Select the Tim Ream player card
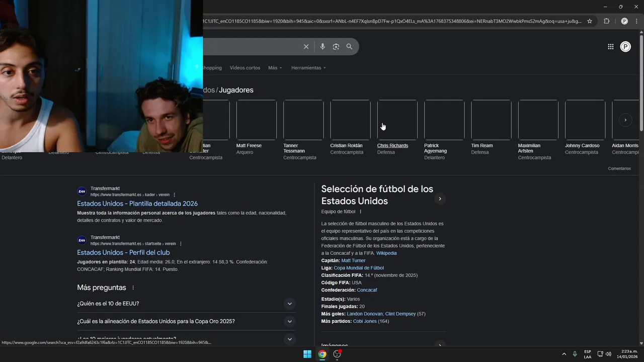The width and height of the screenshot is (644, 362). coord(491,128)
